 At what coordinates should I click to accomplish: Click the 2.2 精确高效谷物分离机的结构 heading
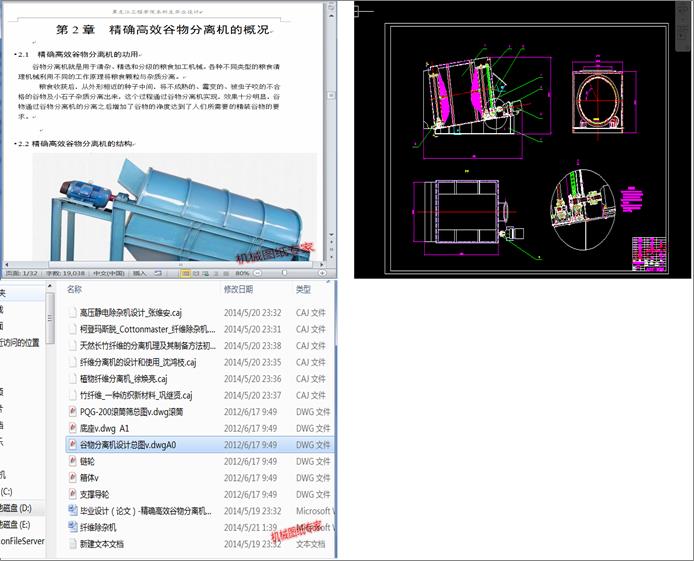coord(77,144)
